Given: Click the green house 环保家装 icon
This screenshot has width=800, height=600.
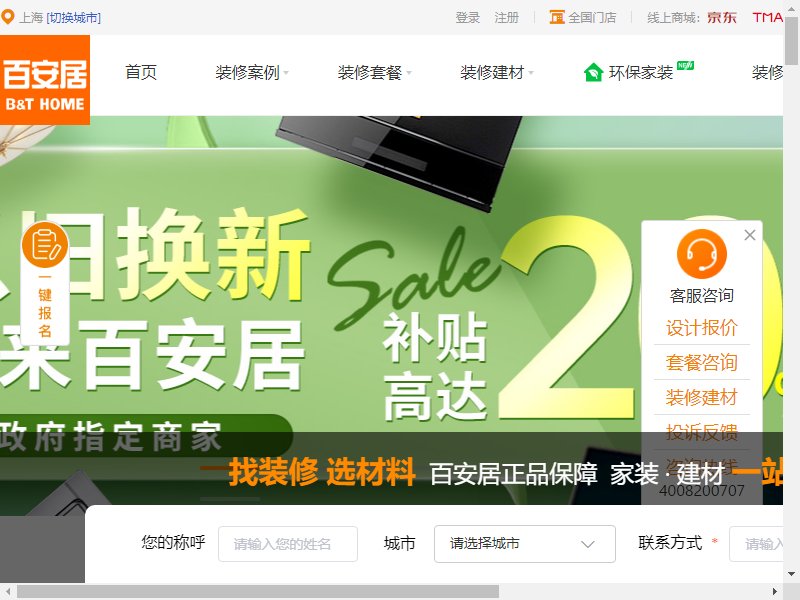Looking at the screenshot, I should (593, 72).
